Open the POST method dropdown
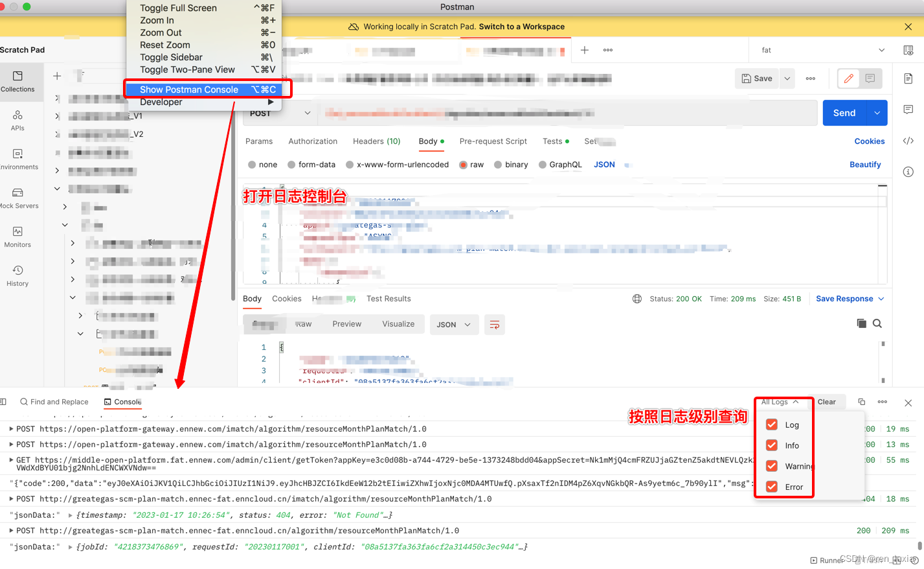 (x=280, y=113)
